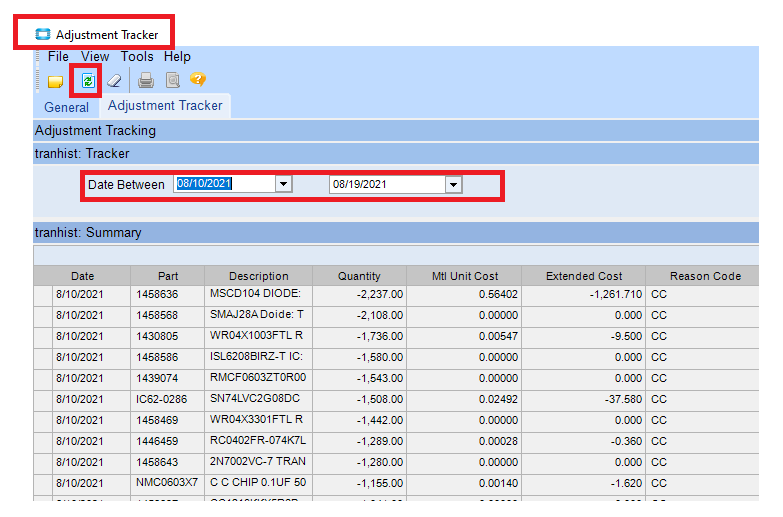The height and width of the screenshot is (517, 783).
Task: Sort by the Extended Cost column header
Action: (x=584, y=276)
